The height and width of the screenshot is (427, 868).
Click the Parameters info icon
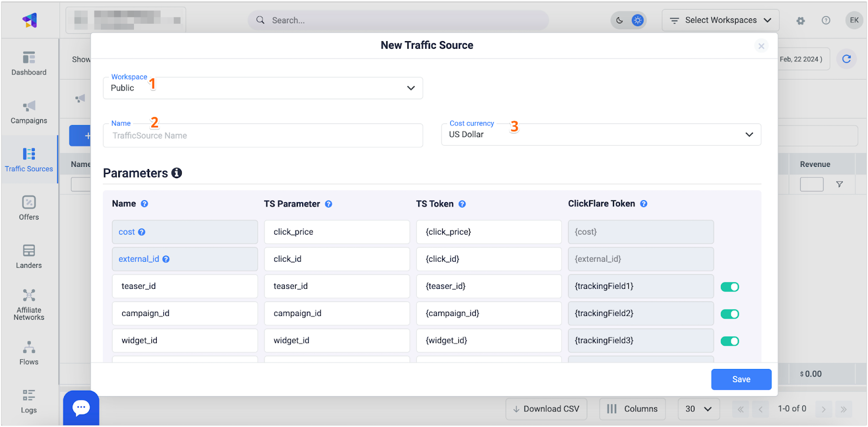176,173
